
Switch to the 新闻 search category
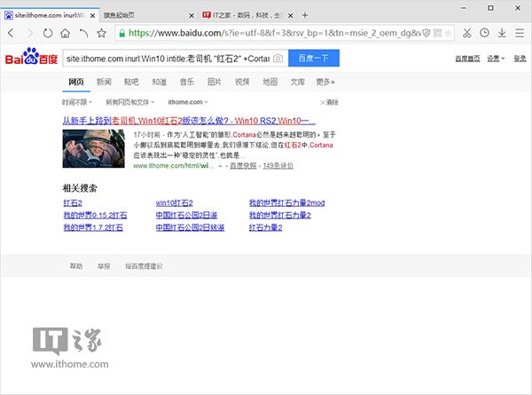104,82
